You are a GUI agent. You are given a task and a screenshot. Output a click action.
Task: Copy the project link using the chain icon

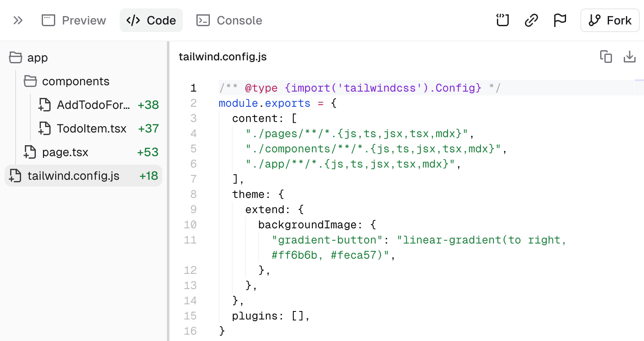pos(531,20)
